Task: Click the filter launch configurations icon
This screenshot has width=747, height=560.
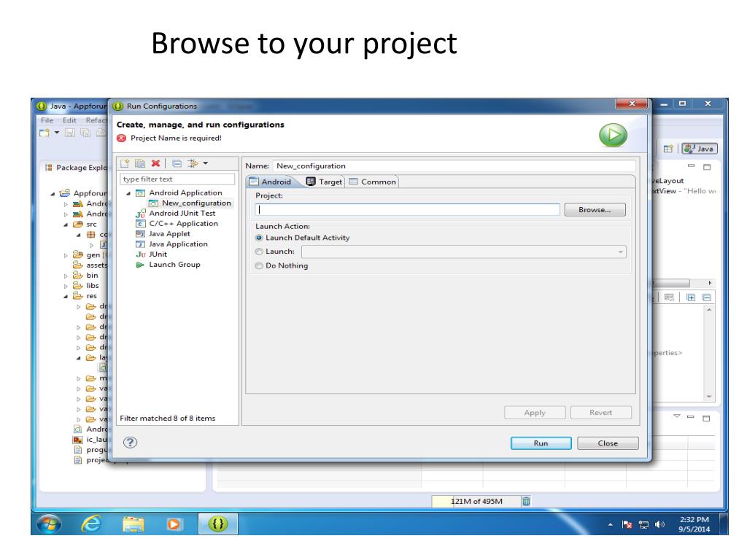Action: [193, 163]
